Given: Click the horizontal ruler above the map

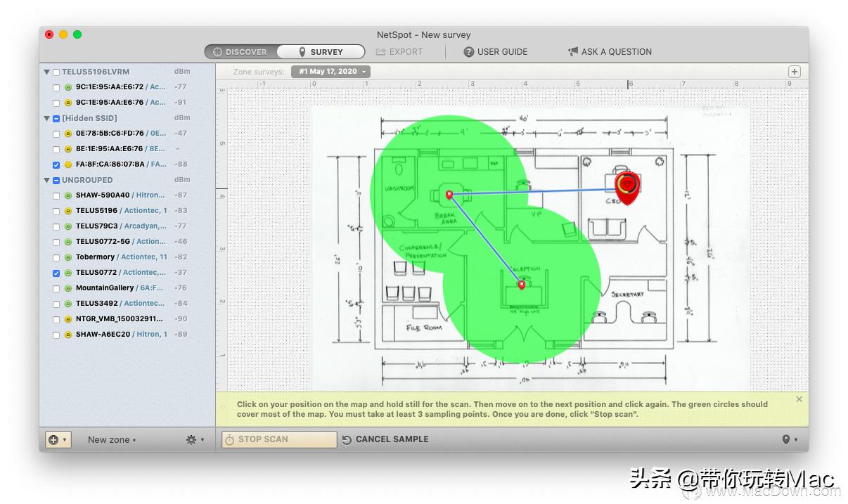Looking at the screenshot, I should tap(512, 84).
